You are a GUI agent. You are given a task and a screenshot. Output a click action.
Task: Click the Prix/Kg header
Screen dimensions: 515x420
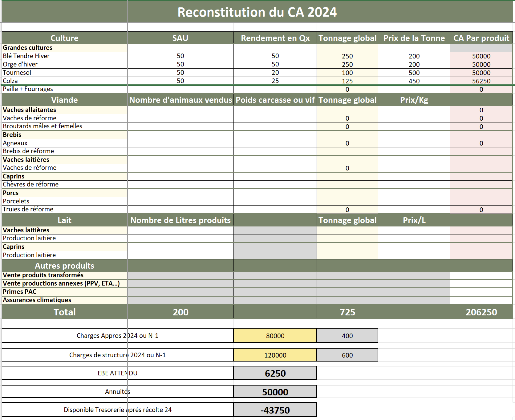(x=414, y=100)
